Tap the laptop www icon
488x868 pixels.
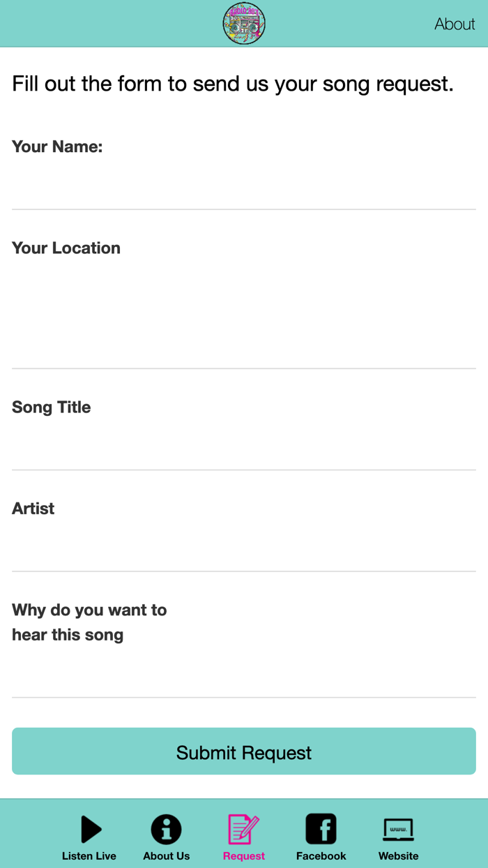pyautogui.click(x=398, y=829)
